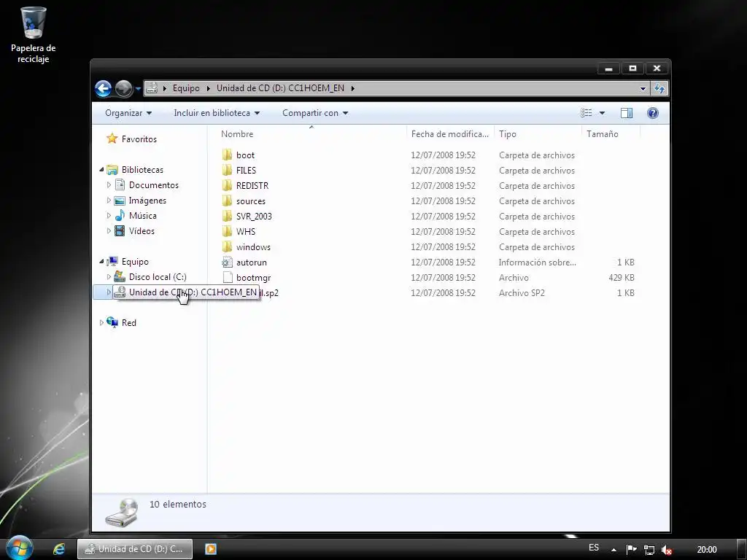
Task: Change view with the view icon
Action: point(587,113)
